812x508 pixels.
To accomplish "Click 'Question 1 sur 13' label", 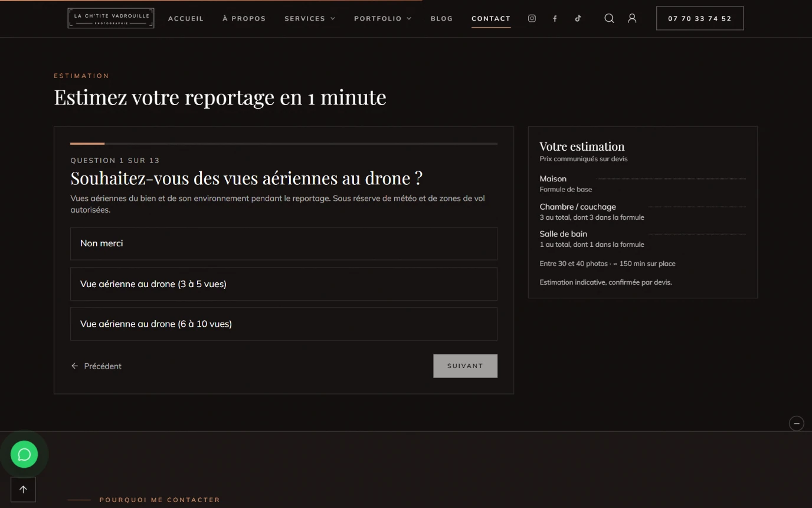I will click(x=115, y=161).
